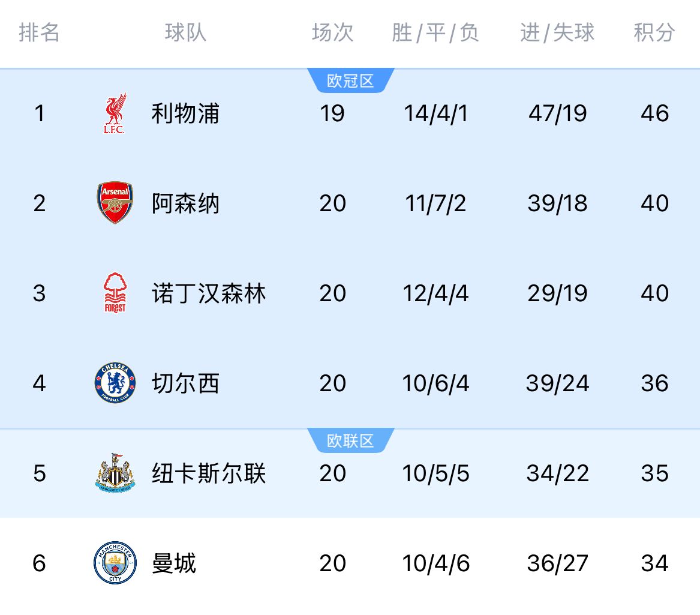Select the 场次 column header

(x=332, y=32)
